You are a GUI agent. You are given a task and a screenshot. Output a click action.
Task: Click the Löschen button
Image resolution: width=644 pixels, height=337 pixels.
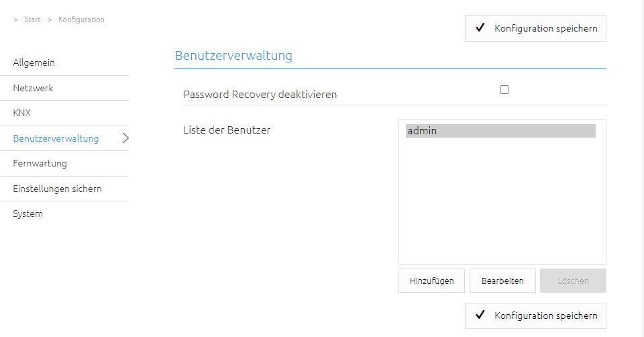pos(573,281)
